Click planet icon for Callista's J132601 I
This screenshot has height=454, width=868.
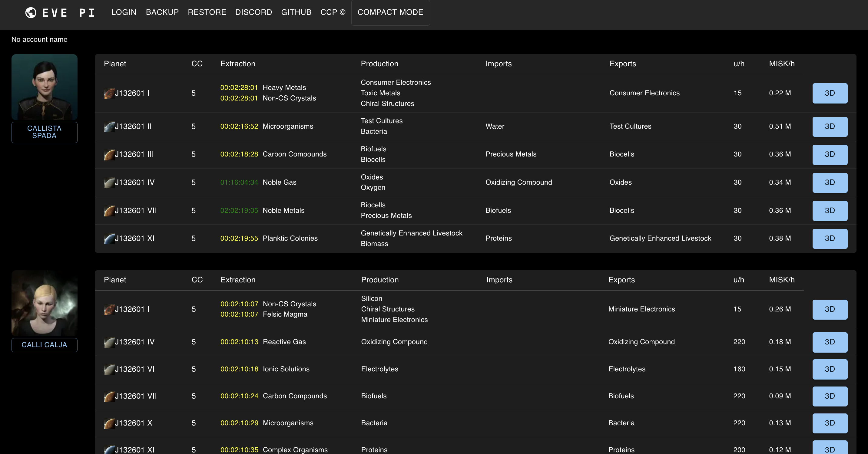tap(109, 93)
